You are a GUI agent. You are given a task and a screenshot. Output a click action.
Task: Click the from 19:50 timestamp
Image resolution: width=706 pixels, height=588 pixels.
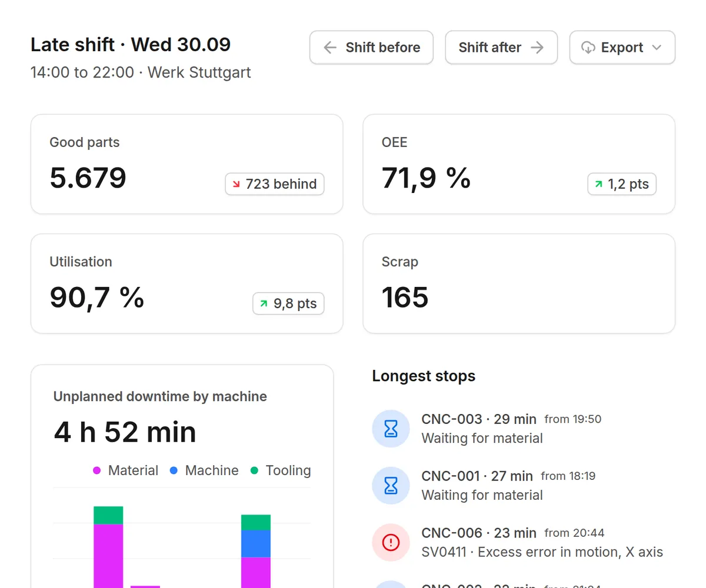coord(573,419)
